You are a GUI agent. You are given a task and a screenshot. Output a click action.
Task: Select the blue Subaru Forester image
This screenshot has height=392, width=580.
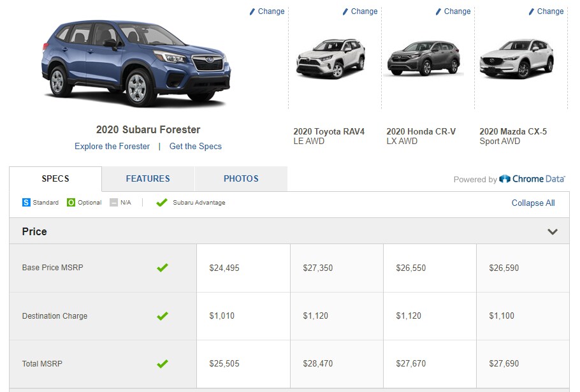pos(136,63)
